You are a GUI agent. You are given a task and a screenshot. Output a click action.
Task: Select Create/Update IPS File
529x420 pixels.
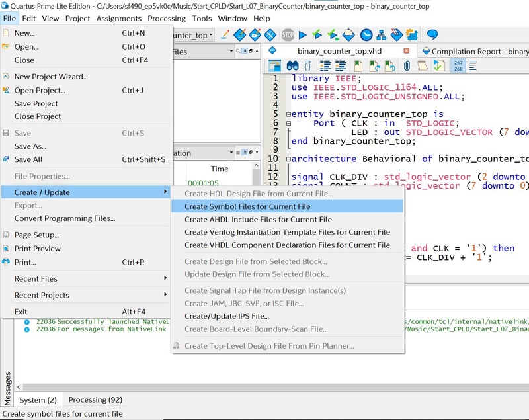click(287, 316)
